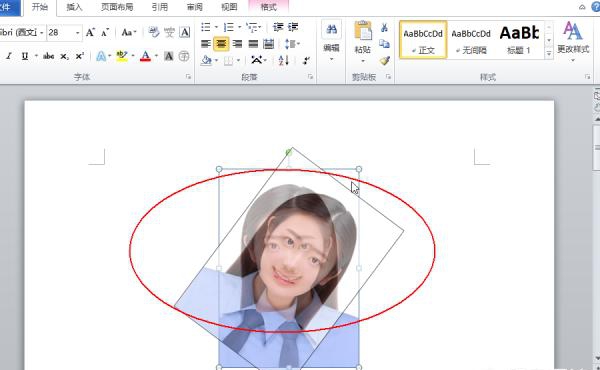
Task: Switch to 页面布局 (Page Layout) tab
Action: tap(117, 7)
